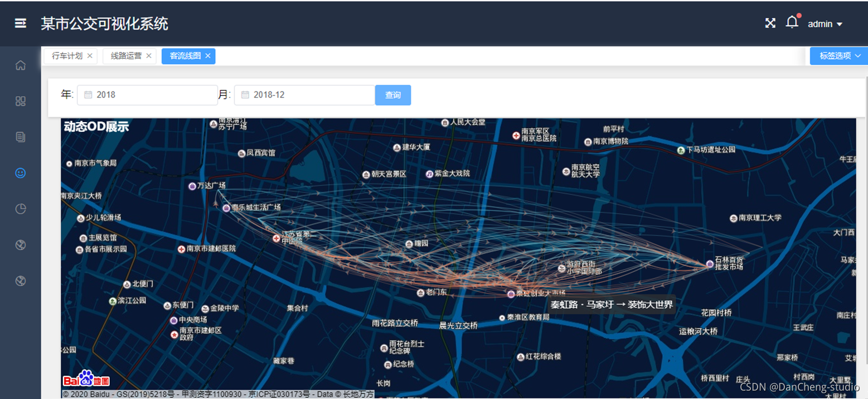Open the admin user dropdown
This screenshot has width=868, height=399.
coord(825,24)
